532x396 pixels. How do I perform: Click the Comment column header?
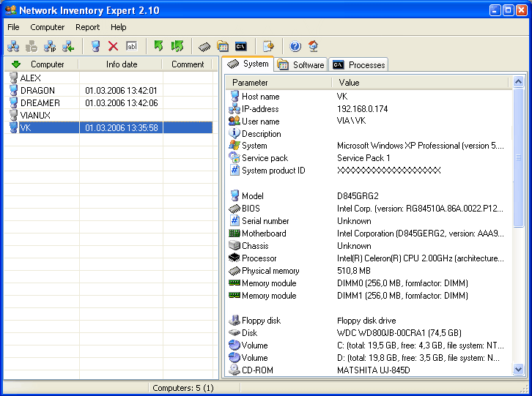tap(188, 64)
